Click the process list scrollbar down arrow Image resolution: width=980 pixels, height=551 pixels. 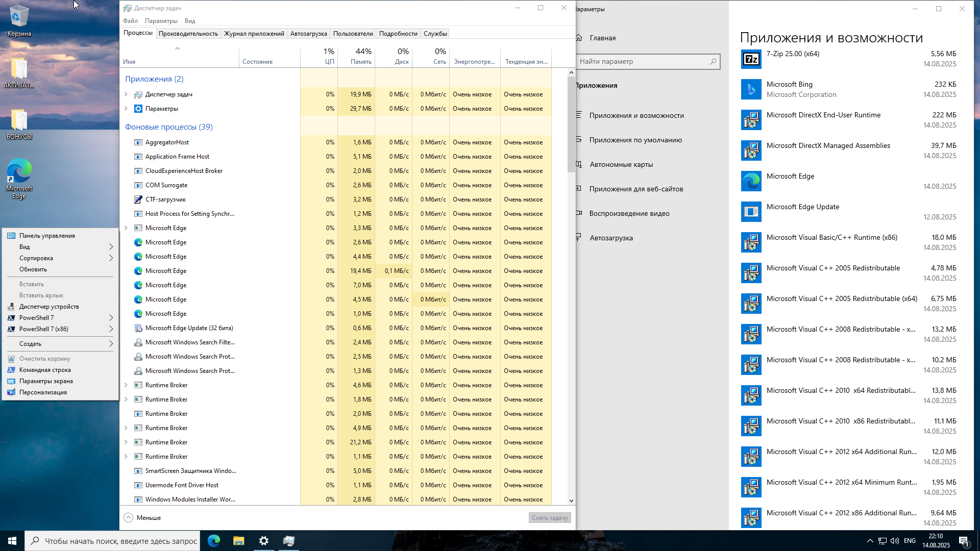(x=571, y=501)
